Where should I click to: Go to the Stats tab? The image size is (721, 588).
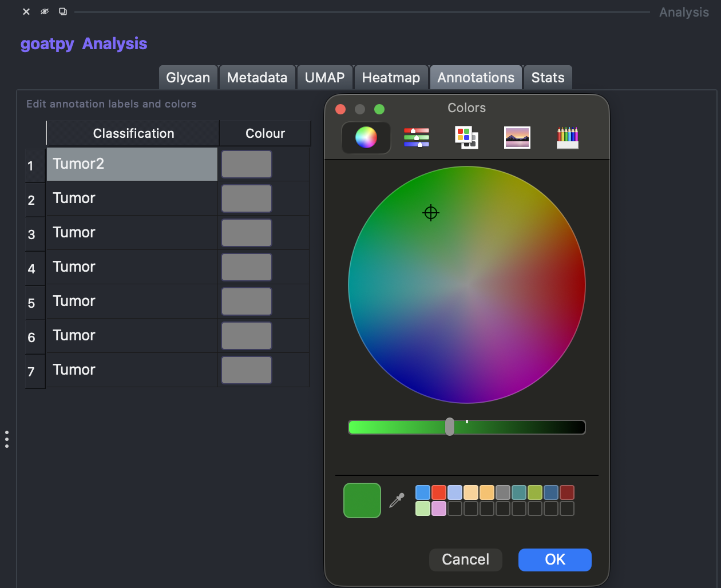point(548,78)
